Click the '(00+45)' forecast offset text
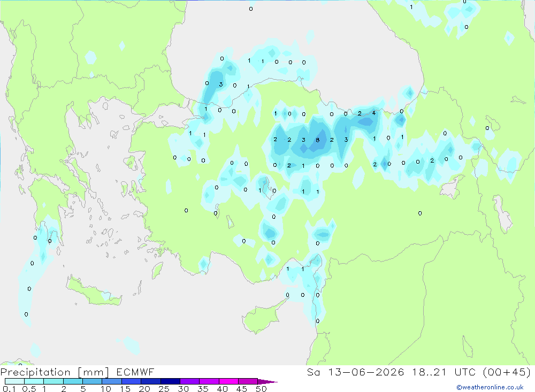The height and width of the screenshot is (392, 535). (507, 372)
